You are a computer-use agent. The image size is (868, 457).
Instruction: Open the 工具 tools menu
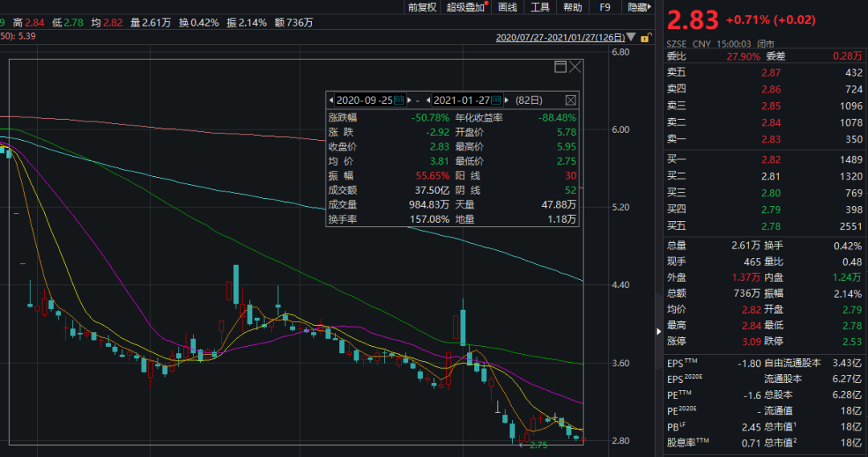pyautogui.click(x=540, y=7)
